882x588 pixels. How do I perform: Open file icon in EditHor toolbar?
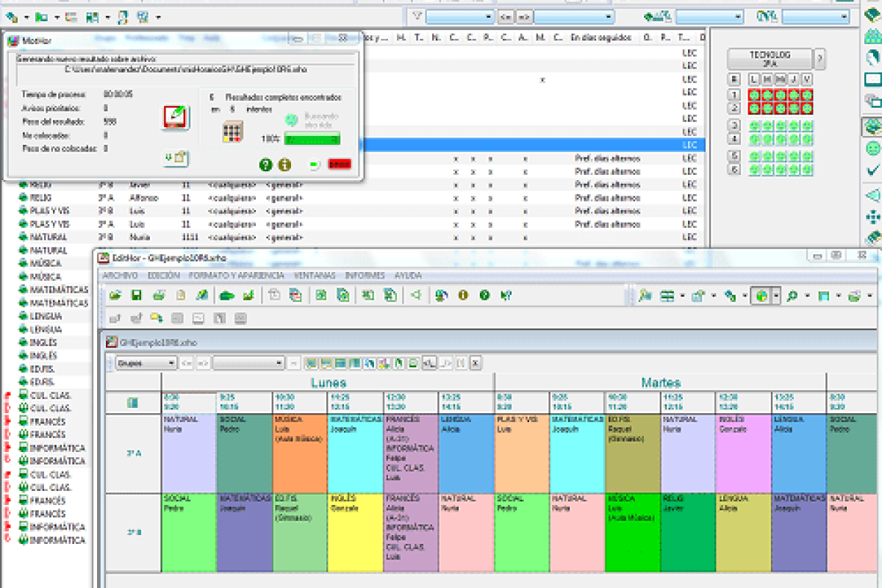coord(115,295)
